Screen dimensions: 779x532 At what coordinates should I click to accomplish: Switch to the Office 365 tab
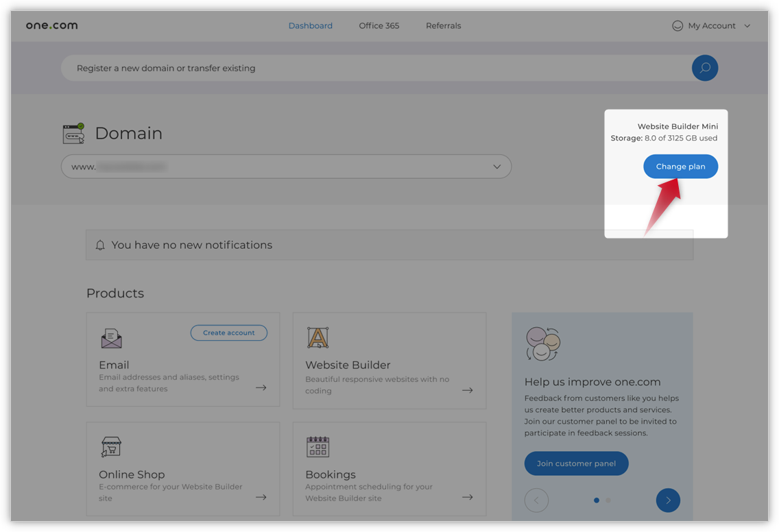coord(379,26)
